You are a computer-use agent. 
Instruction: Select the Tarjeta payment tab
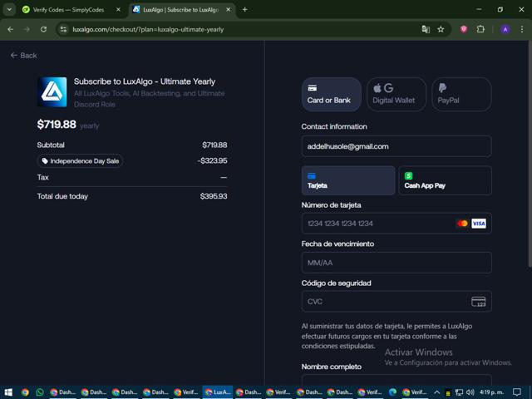pyautogui.click(x=348, y=180)
